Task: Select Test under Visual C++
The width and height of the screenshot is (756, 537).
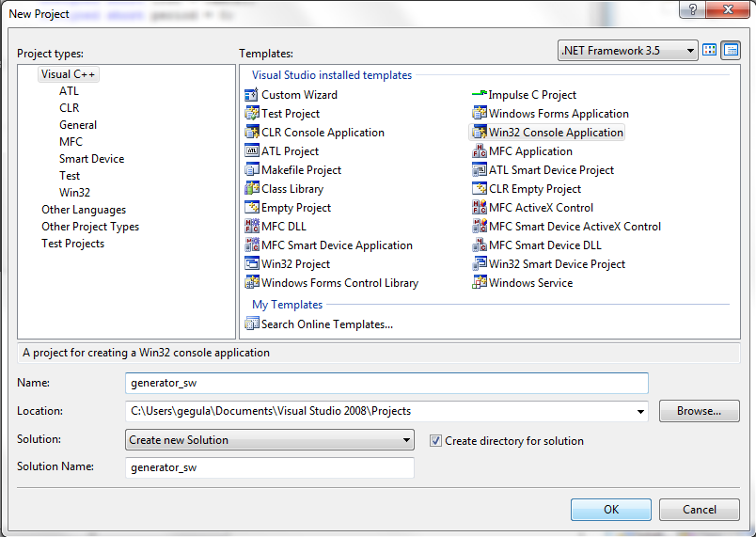Action: [70, 176]
